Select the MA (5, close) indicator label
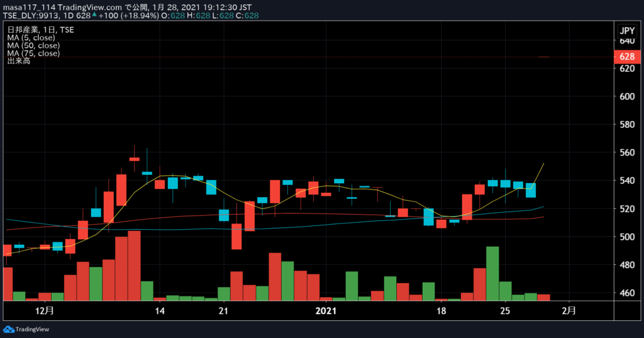Screen dimensions: 644x338 point(31,38)
